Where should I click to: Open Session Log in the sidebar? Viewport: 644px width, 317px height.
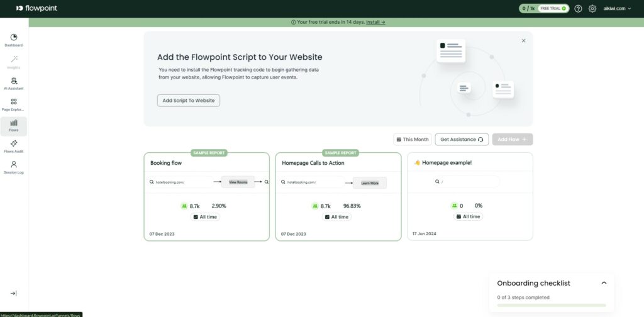click(x=14, y=167)
